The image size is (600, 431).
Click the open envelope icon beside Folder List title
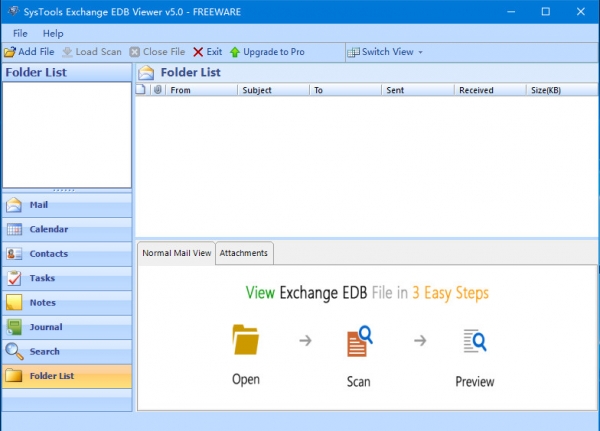coord(146,72)
